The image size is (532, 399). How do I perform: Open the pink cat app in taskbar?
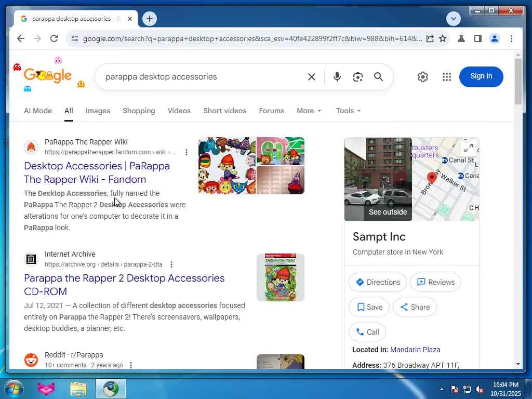(x=46, y=389)
